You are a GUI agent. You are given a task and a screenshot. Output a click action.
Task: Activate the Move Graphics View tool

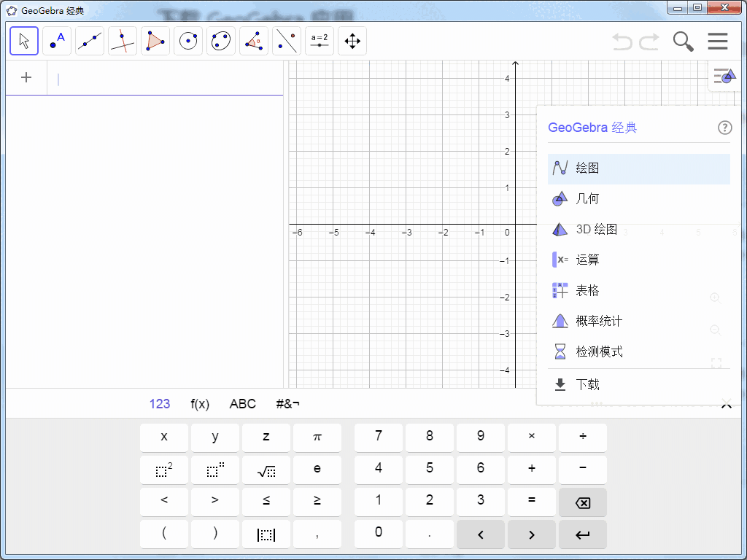[x=352, y=41]
